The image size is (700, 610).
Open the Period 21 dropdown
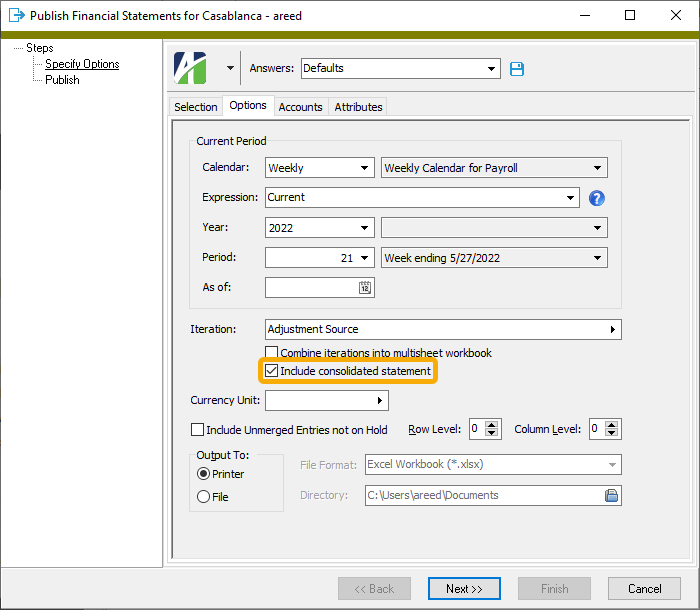click(x=320, y=258)
